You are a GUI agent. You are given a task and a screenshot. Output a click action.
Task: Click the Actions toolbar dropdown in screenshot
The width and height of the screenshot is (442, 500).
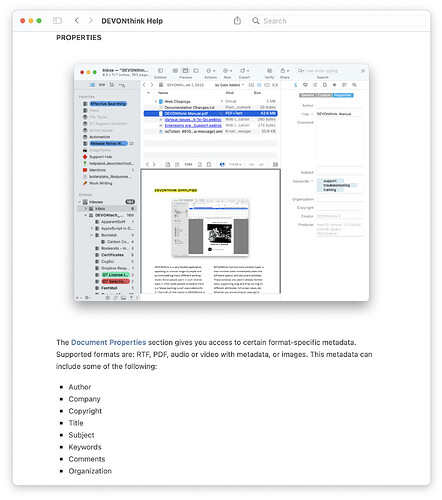pyautogui.click(x=211, y=71)
